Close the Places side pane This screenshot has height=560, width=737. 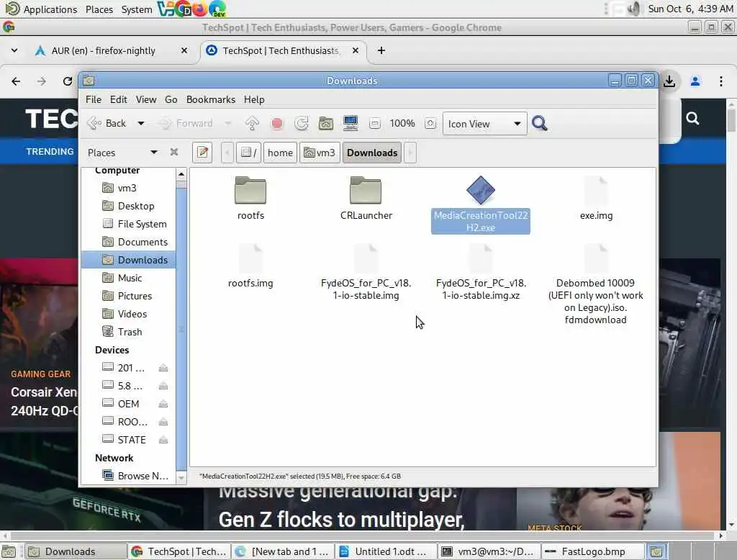tap(174, 152)
